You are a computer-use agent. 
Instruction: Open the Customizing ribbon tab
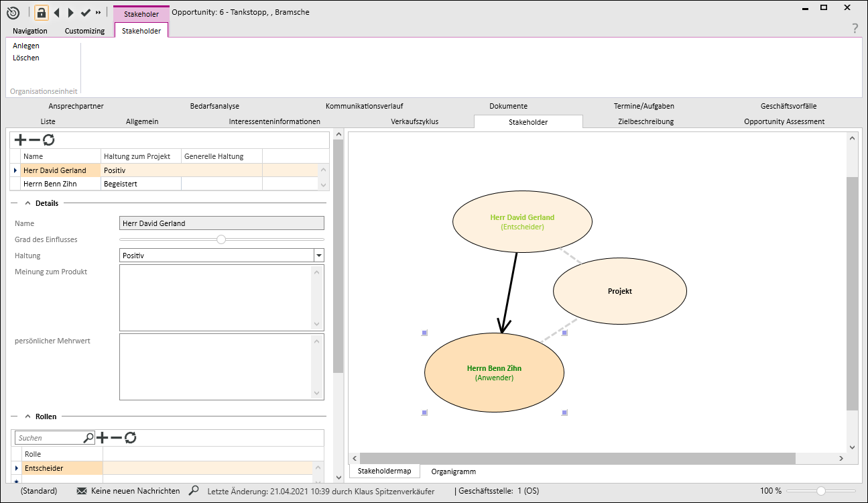[84, 31]
